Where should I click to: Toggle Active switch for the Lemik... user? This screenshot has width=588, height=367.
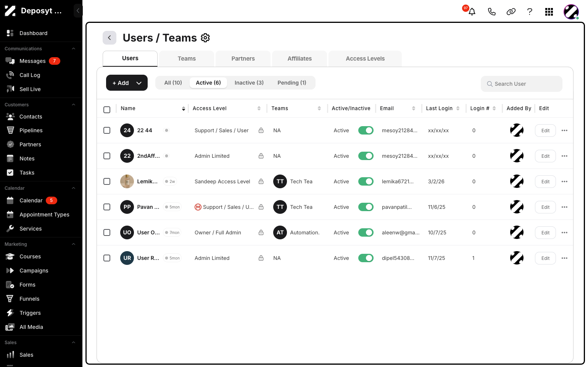pyautogui.click(x=366, y=181)
